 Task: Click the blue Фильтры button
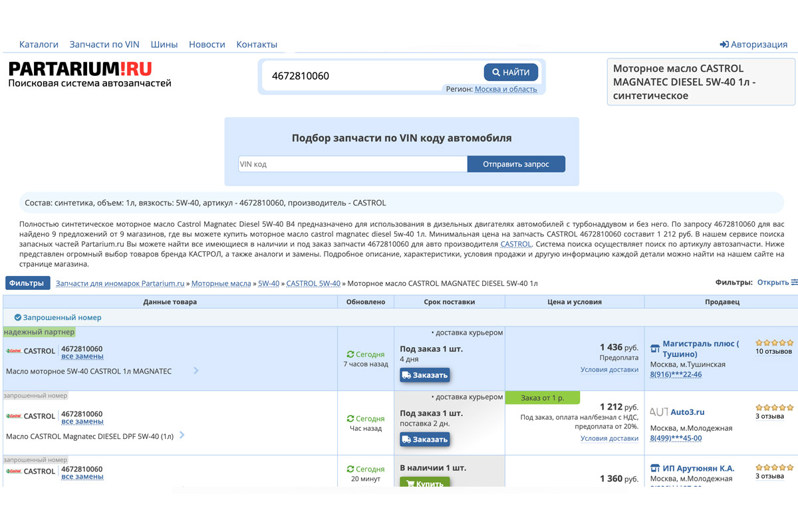point(27,283)
